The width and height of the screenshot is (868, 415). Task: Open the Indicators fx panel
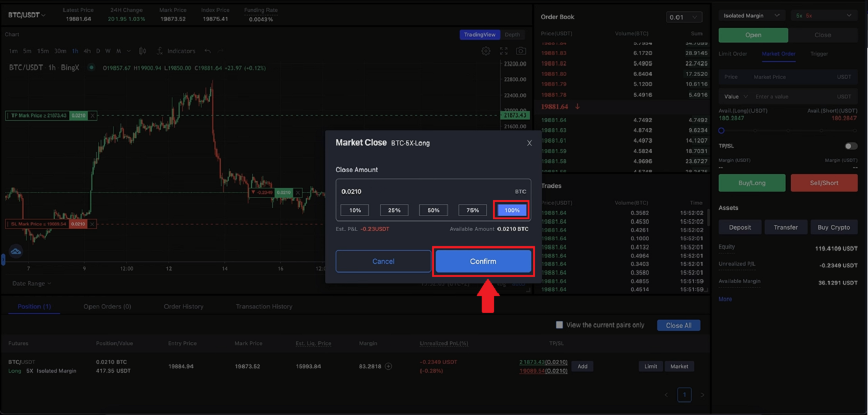pos(176,51)
